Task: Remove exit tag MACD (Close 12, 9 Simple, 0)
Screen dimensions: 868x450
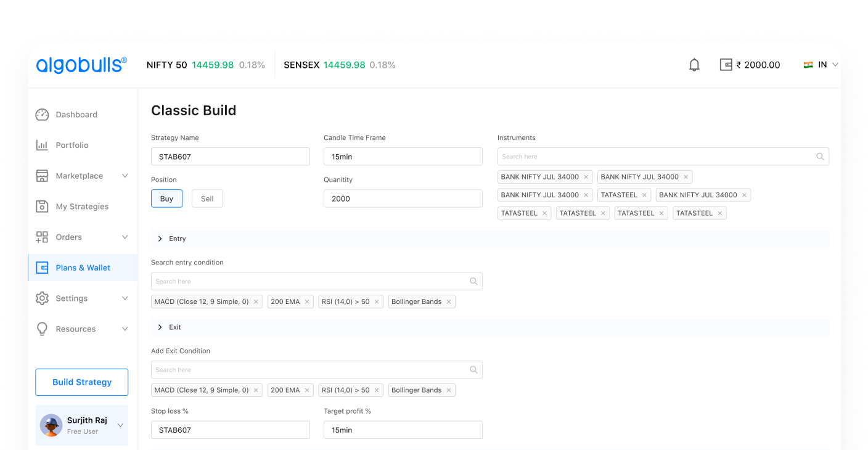Action: click(256, 390)
